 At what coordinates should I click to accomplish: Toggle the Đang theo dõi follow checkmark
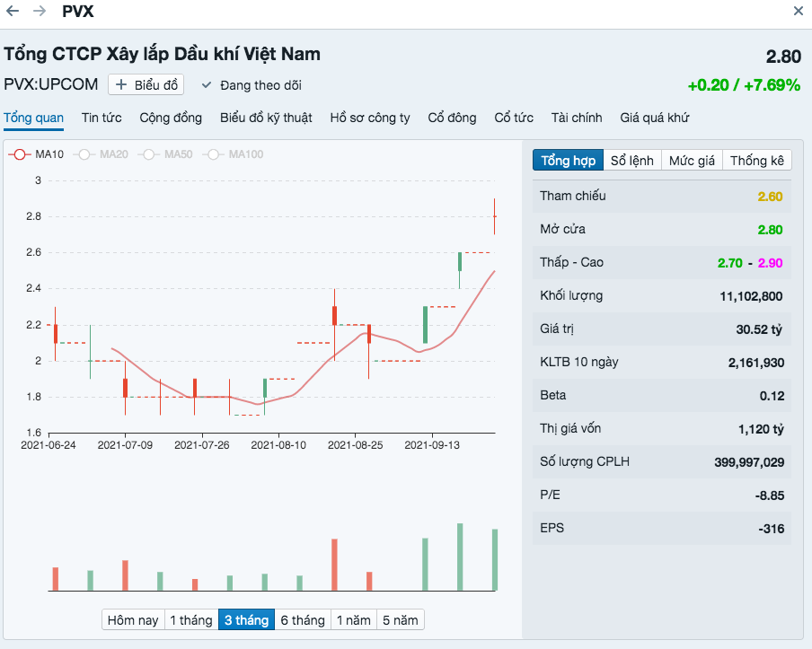click(x=206, y=85)
